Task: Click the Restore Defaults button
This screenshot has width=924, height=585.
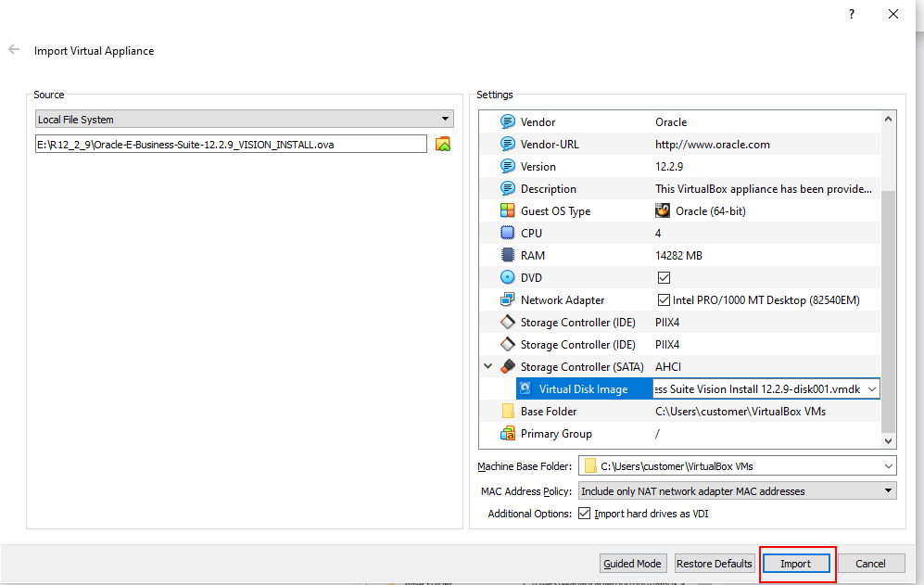Action: point(714,564)
